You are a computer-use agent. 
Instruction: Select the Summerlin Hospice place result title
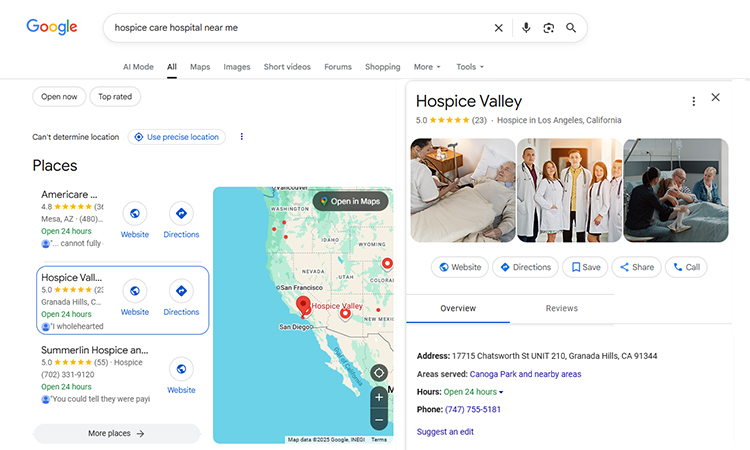[95, 350]
